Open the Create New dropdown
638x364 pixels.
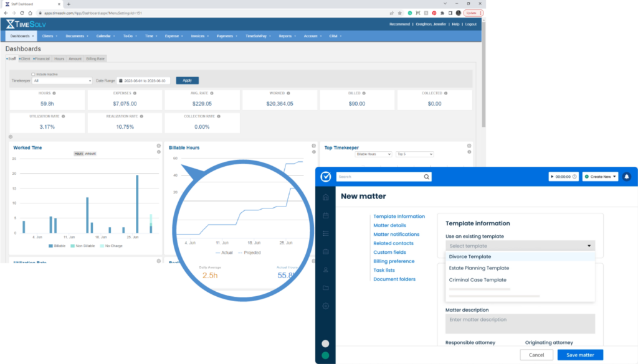[x=601, y=177]
